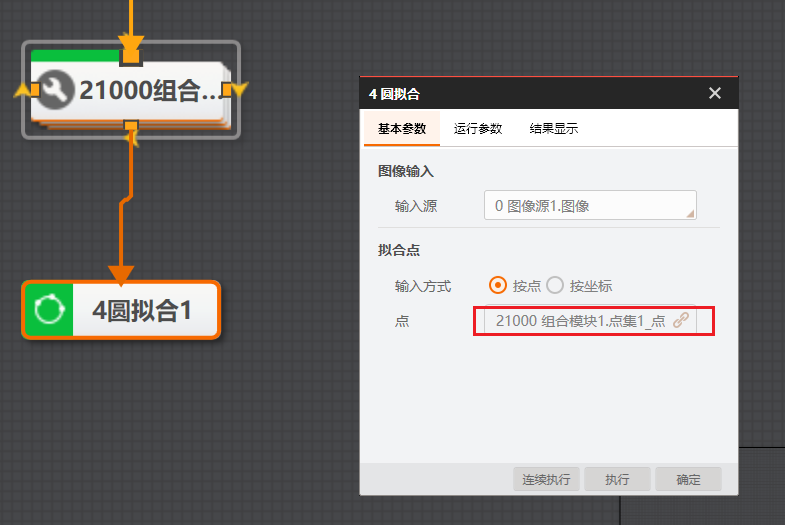Switch to the 结果显示 tab
This screenshot has height=525, width=785.
pyautogui.click(x=554, y=129)
